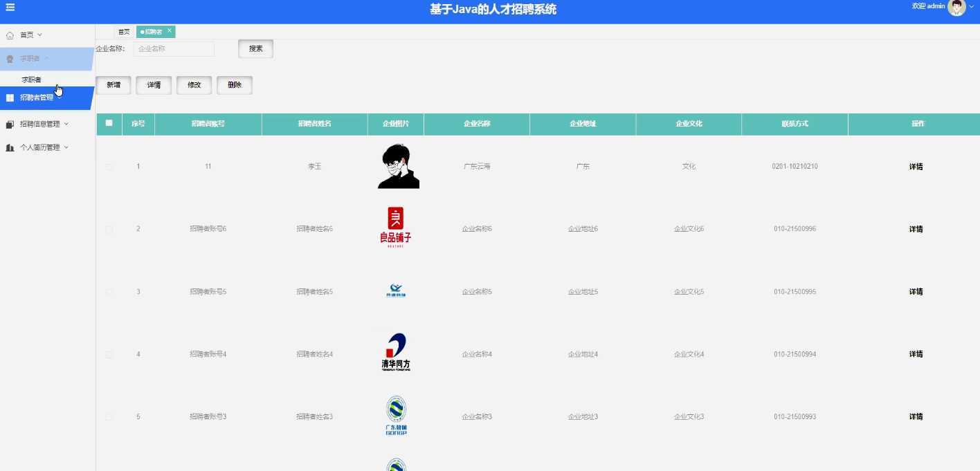Click the 搜索 button
Viewport: 980px width, 471px height.
(x=256, y=48)
